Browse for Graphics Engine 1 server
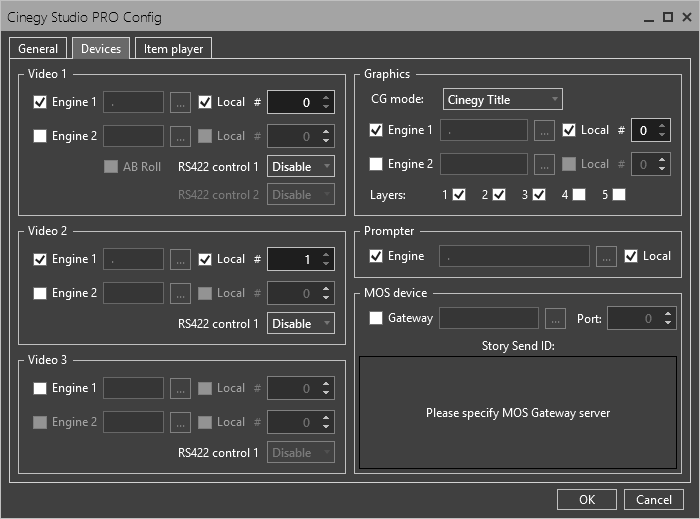The image size is (700, 519). coord(544,130)
